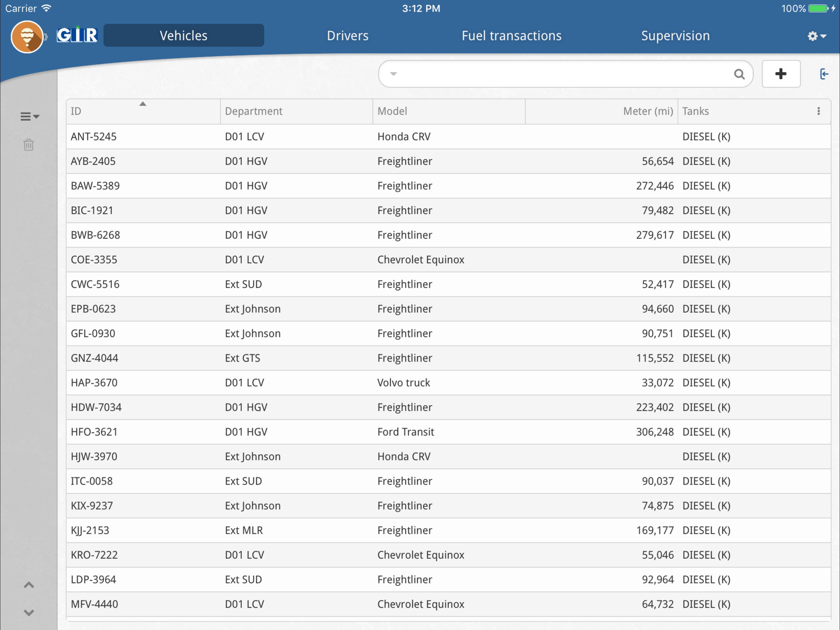Viewport: 840px width, 630px height.
Task: Open the Fuel transactions tab
Action: coord(511,36)
